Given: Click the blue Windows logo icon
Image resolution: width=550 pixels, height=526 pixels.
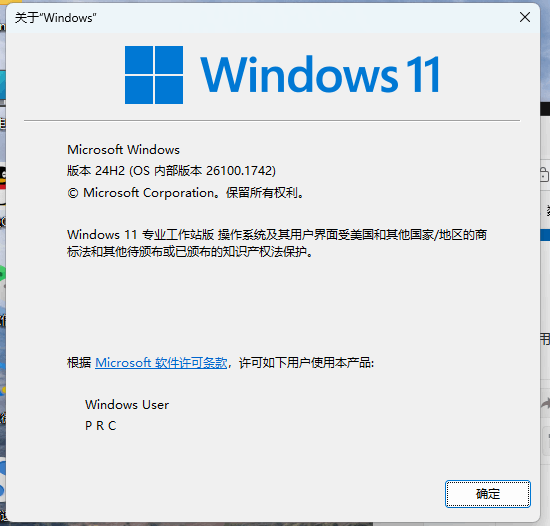Looking at the screenshot, I should click(x=154, y=75).
